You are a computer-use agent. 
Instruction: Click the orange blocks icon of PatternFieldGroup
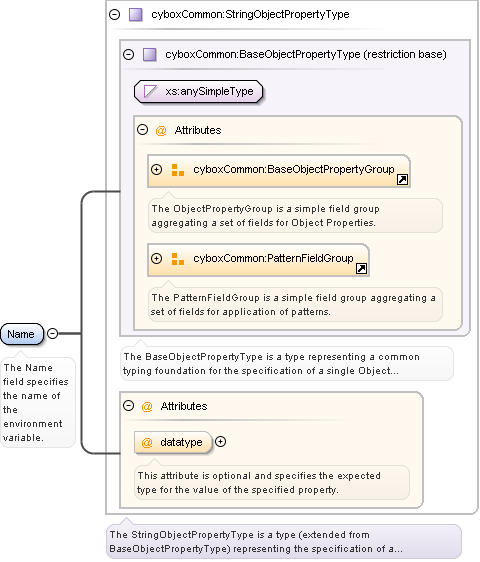[177, 259]
